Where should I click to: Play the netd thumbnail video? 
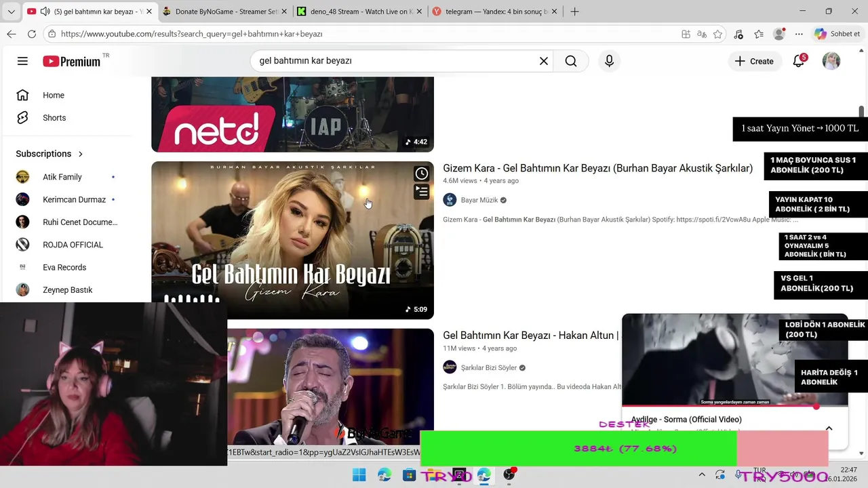click(x=292, y=114)
